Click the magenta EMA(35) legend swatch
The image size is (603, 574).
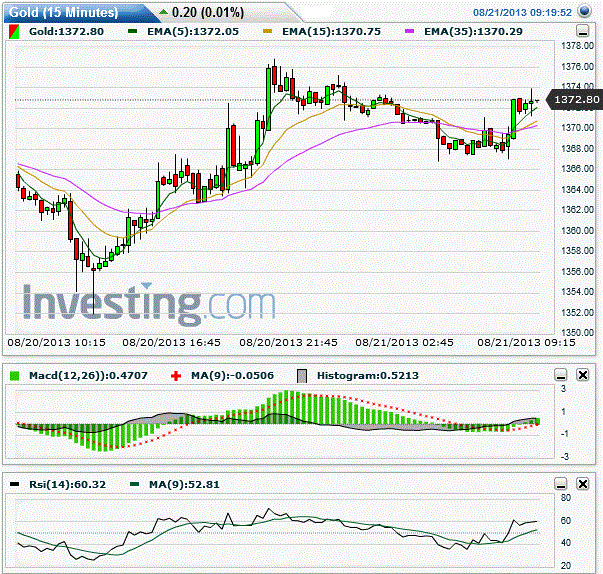(x=410, y=31)
